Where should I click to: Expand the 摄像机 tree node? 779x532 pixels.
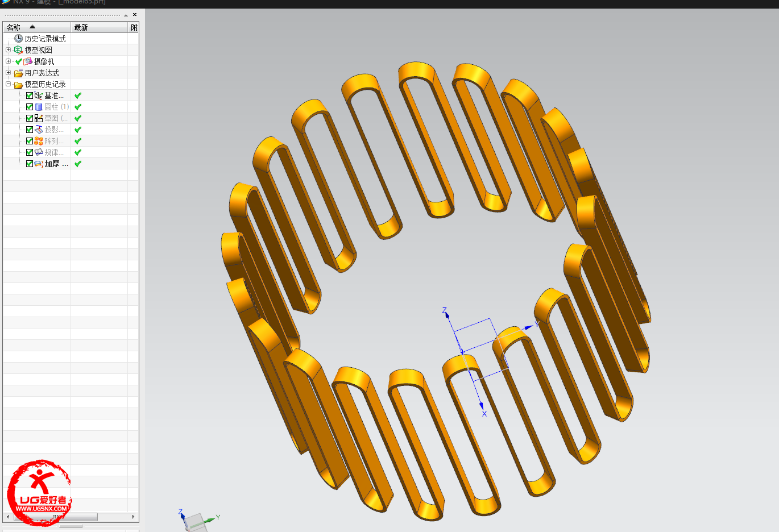[x=8, y=61]
